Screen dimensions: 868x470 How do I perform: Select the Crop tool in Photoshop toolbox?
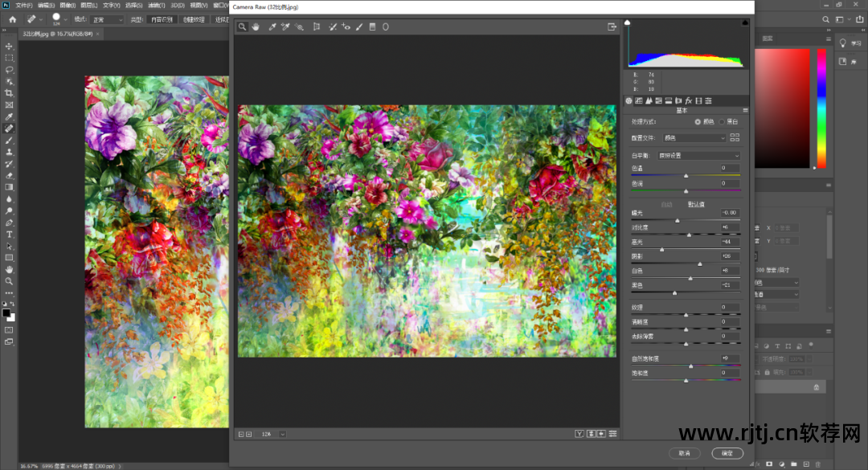[9, 93]
